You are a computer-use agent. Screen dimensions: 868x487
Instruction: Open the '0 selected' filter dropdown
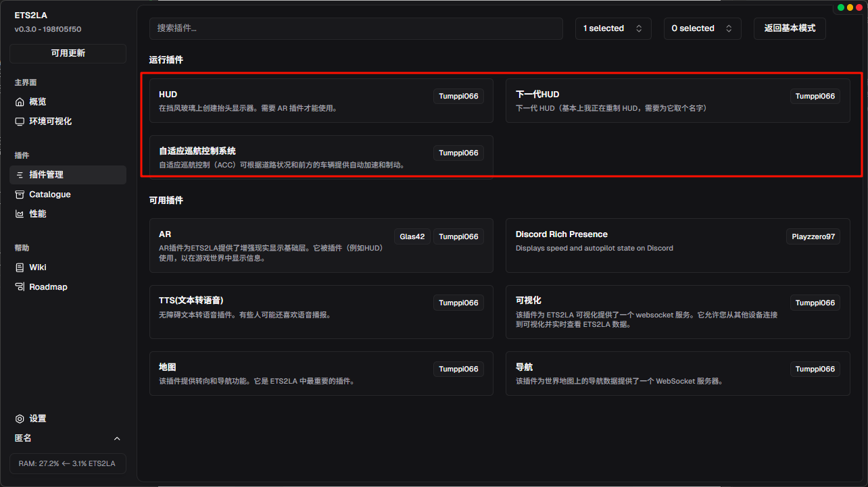pyautogui.click(x=702, y=28)
